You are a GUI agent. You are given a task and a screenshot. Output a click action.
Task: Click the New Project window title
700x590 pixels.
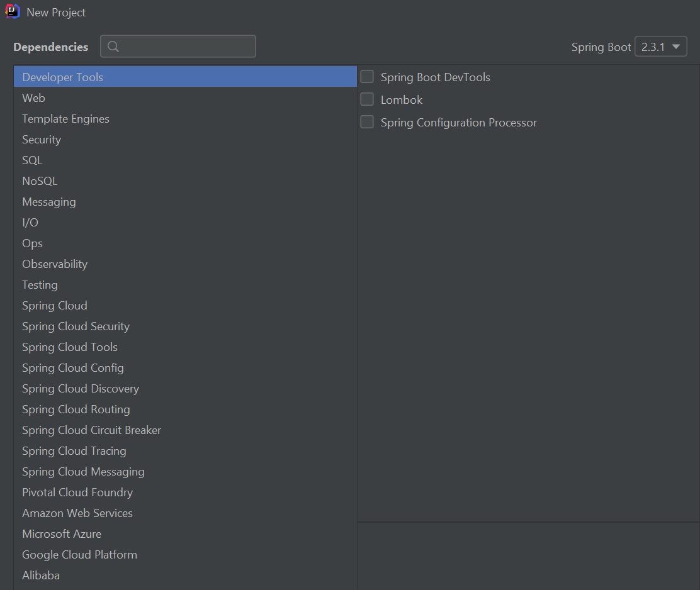[x=56, y=13]
